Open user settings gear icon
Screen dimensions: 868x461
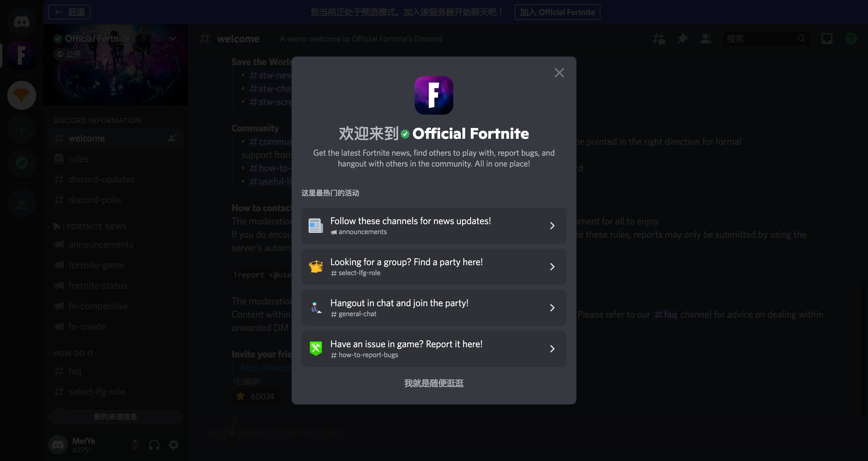(x=174, y=445)
